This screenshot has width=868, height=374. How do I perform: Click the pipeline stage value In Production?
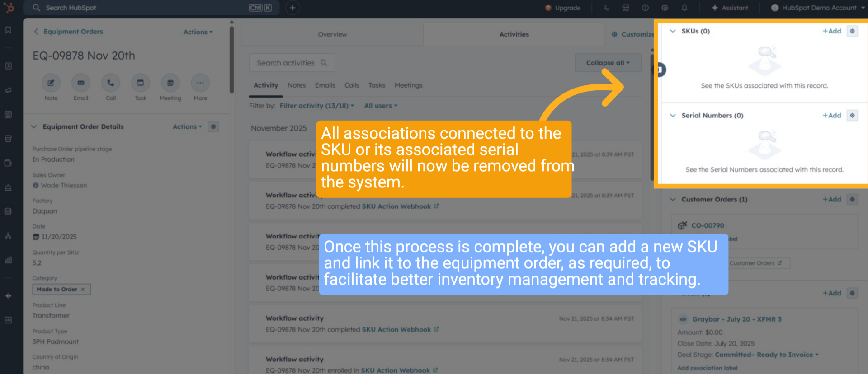coord(53,159)
